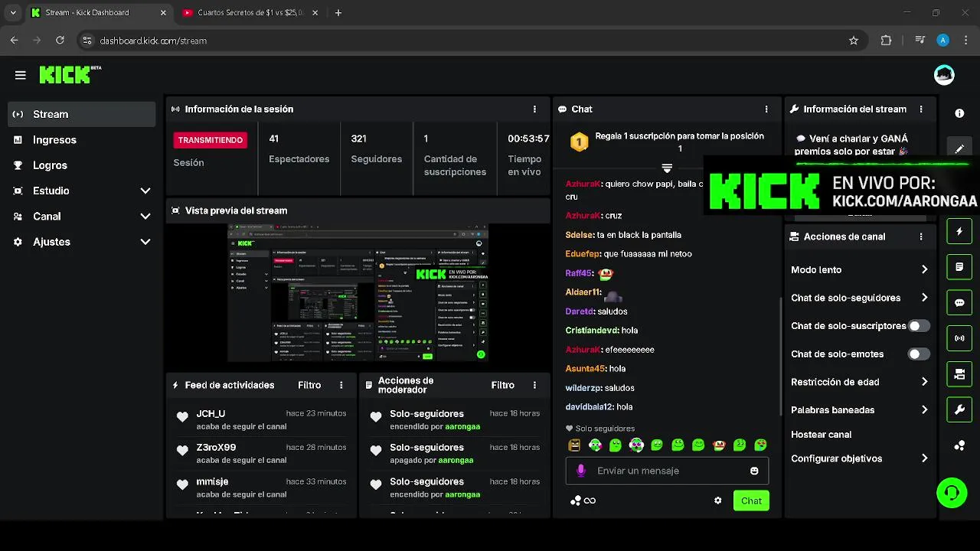Click the broadcast signal icon in right sidebar
This screenshot has height=551, width=980.
point(959,338)
